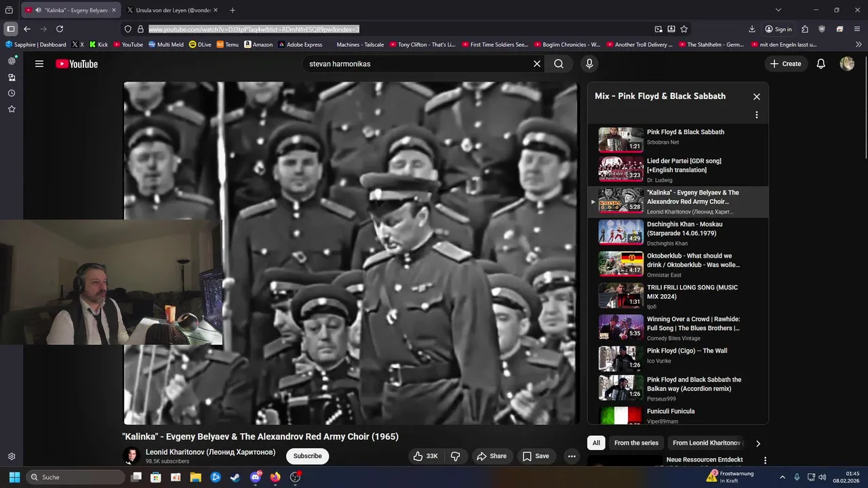Open browser extensions puzzle icon
The image size is (868, 488).
805,29
